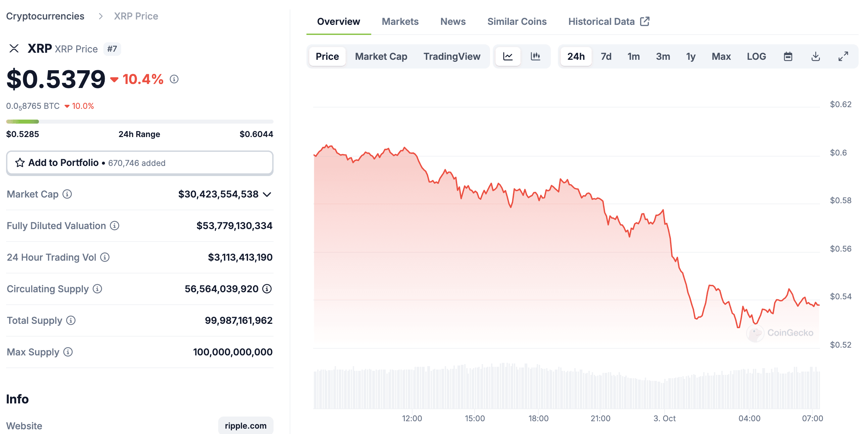Switch to candlestick chart icon
This screenshot has height=434, width=868.
[x=535, y=56]
